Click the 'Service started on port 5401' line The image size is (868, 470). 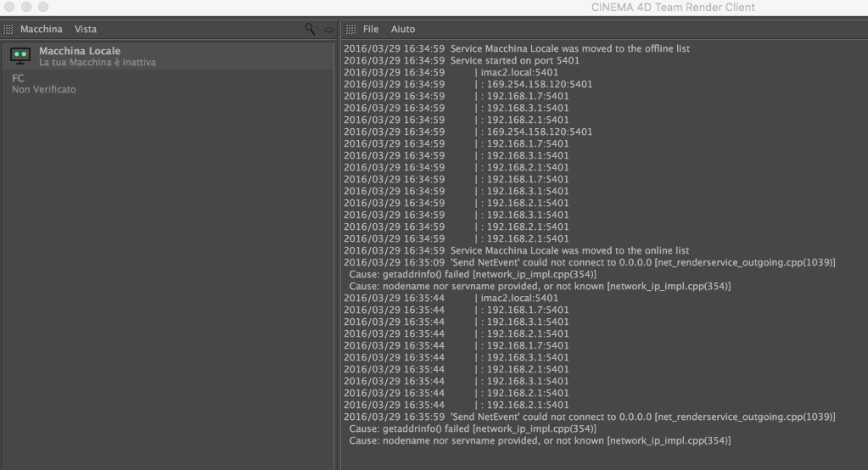(462, 61)
